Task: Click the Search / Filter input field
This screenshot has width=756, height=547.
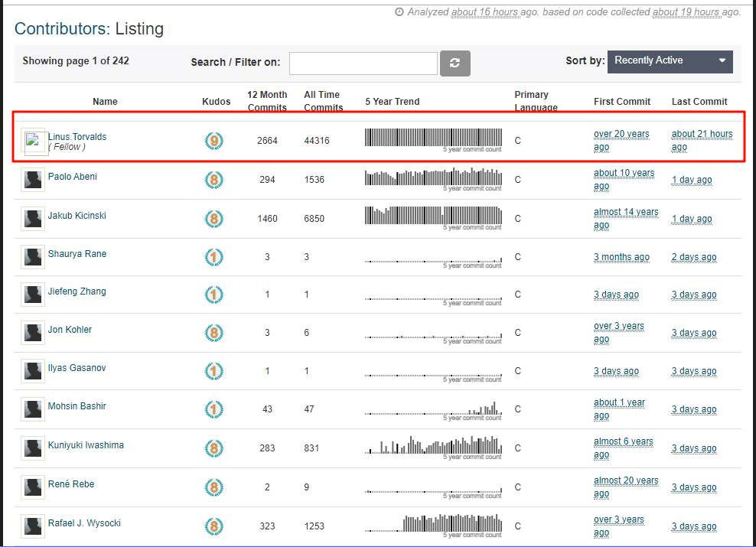Action: coord(363,63)
